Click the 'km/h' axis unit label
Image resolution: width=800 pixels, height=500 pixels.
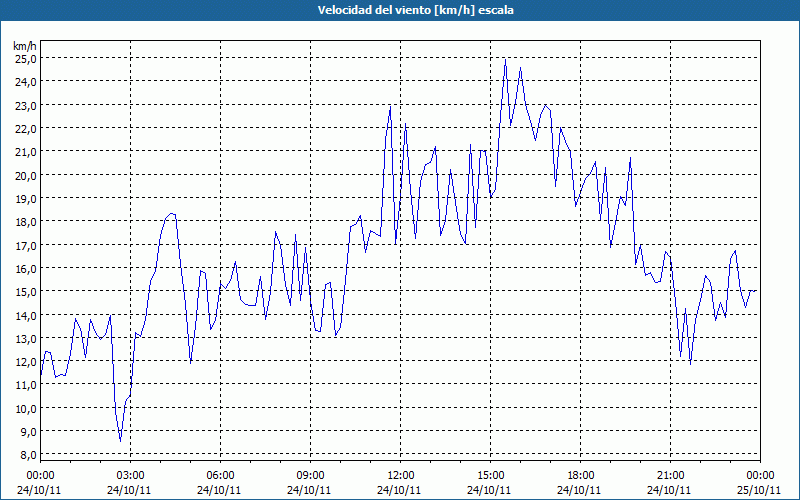(x=25, y=46)
